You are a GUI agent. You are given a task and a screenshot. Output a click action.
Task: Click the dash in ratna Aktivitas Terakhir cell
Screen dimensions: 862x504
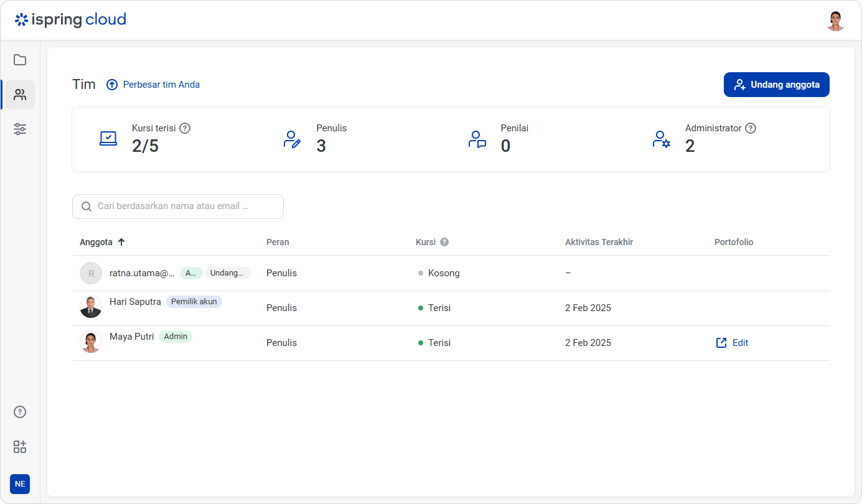click(x=568, y=273)
